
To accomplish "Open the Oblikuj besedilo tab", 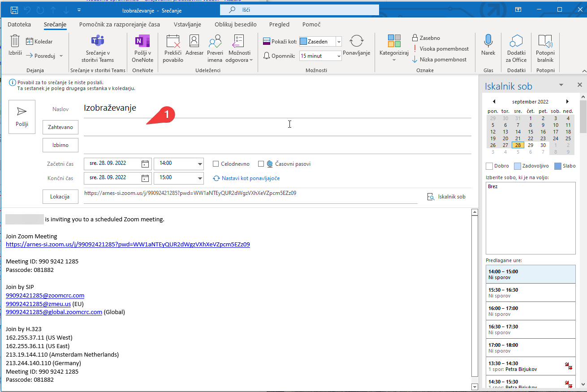I will click(x=235, y=25).
